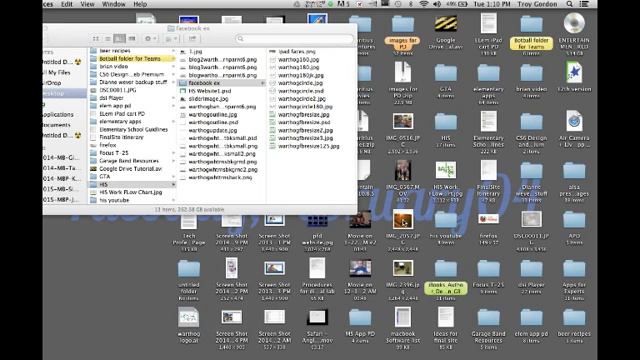
Task: Open the Edit menu
Action: point(67,4)
